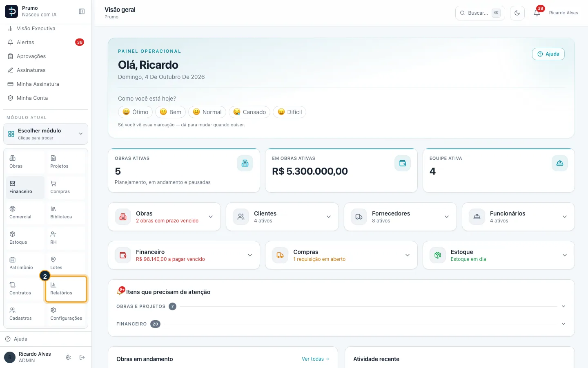This screenshot has height=368, width=588.
Task: Click the logout icon in sidebar footer
Action: 82,357
